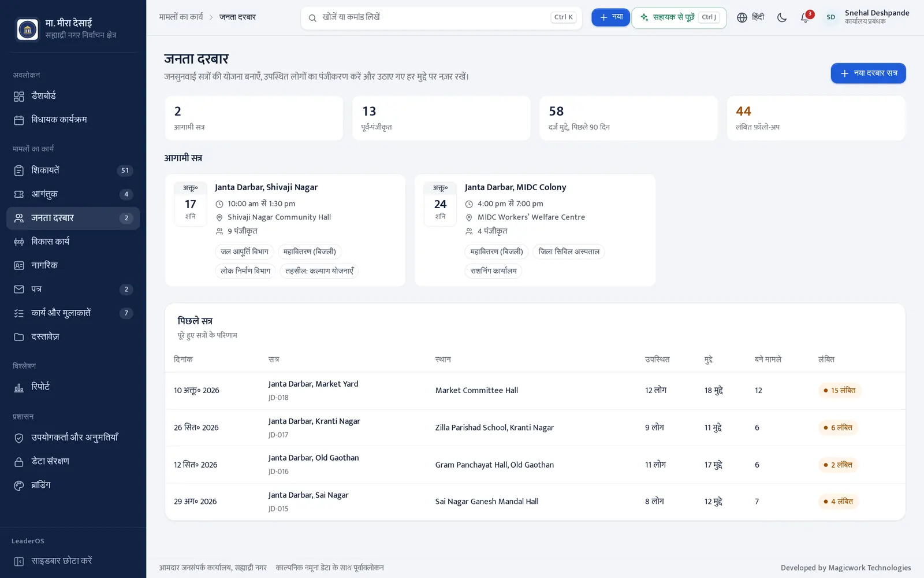
Task: Open the हिंदी language selector
Action: (750, 17)
